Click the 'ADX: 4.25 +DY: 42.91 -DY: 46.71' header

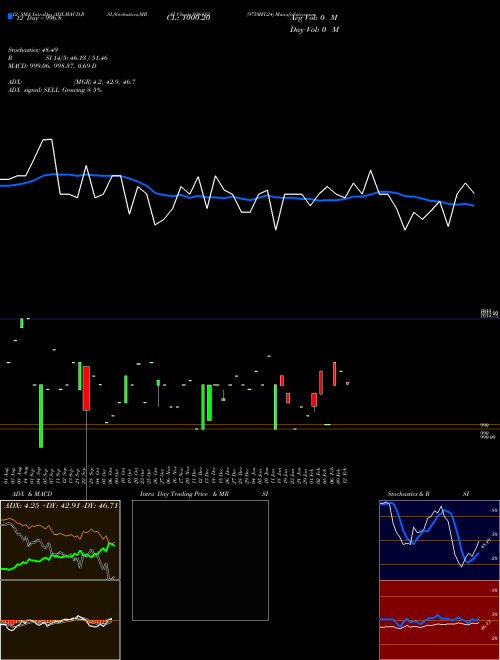click(61, 505)
